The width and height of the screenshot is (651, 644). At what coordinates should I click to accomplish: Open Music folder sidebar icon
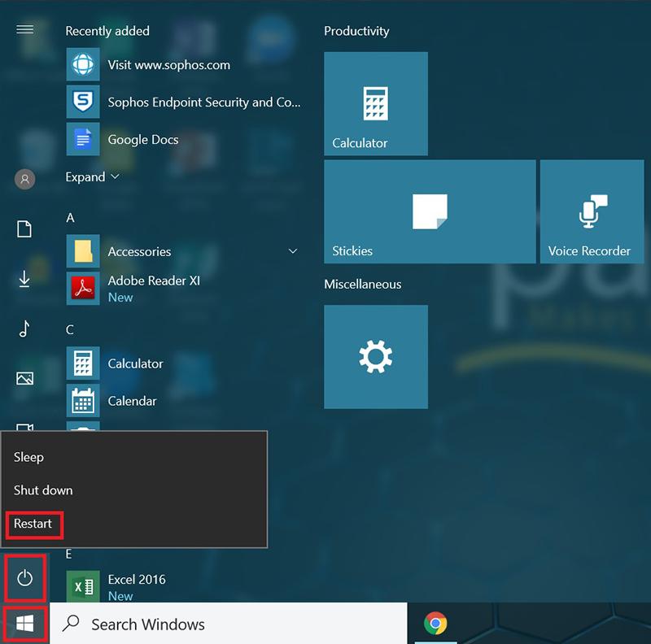click(x=24, y=329)
